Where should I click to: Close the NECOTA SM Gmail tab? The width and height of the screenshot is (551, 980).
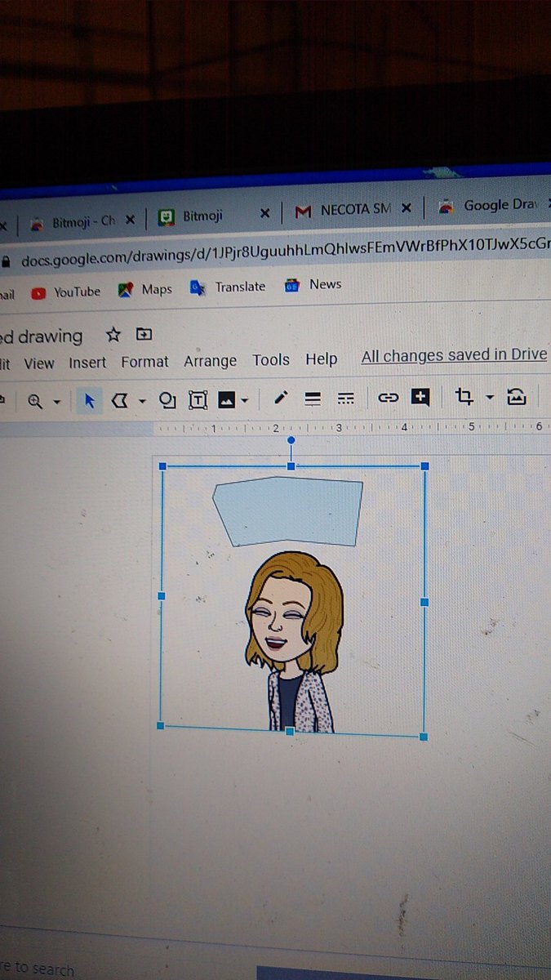pos(407,208)
